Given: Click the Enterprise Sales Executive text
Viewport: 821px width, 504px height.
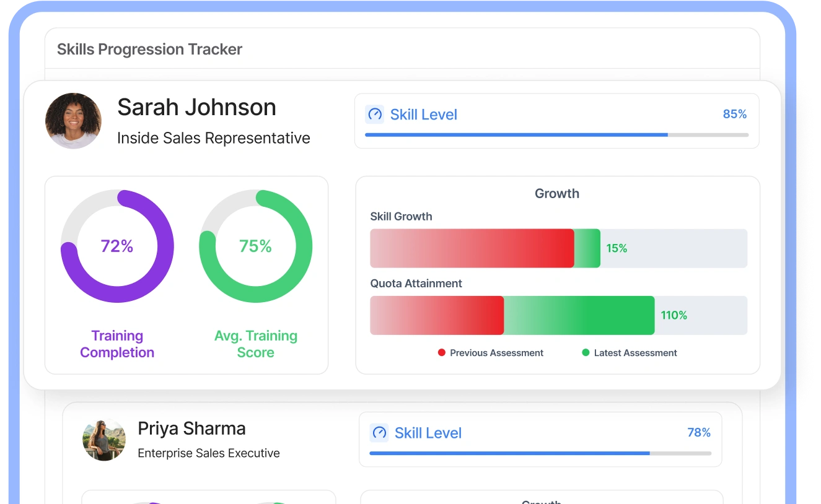Looking at the screenshot, I should (x=209, y=453).
